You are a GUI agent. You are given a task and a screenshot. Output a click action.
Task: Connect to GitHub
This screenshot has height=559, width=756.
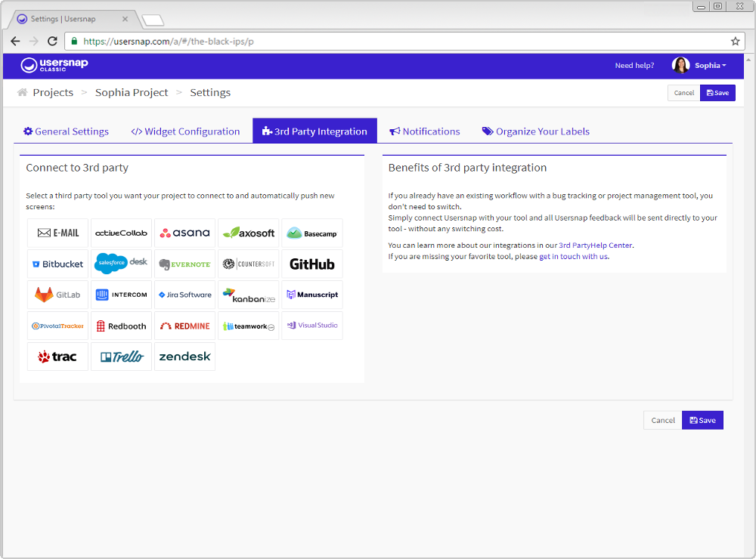312,264
